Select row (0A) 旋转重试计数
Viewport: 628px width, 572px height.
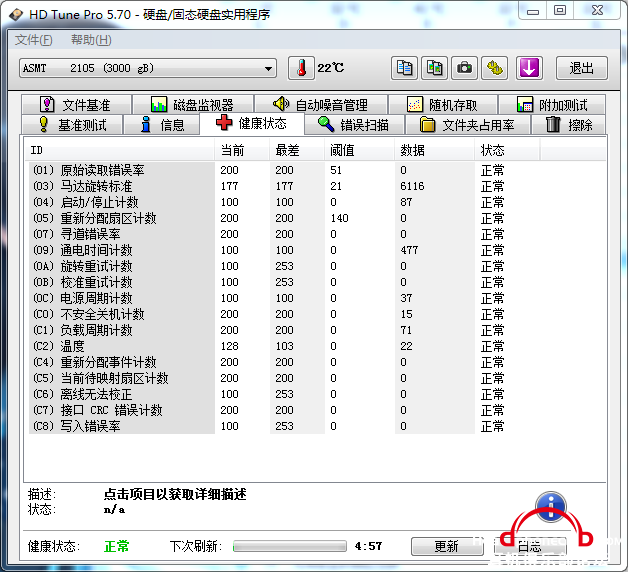click(284, 266)
